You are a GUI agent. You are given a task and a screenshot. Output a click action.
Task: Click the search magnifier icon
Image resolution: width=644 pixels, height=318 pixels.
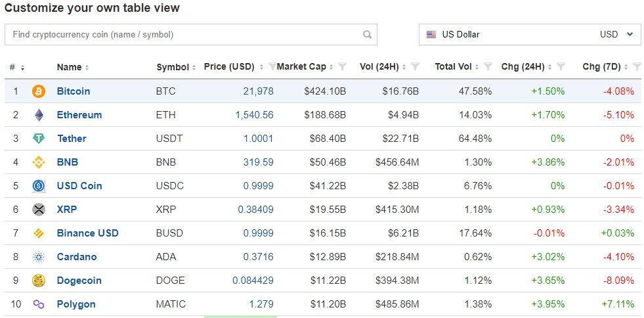367,35
